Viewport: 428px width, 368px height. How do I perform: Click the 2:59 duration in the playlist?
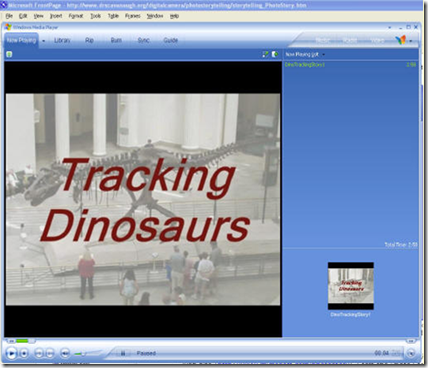coord(411,65)
